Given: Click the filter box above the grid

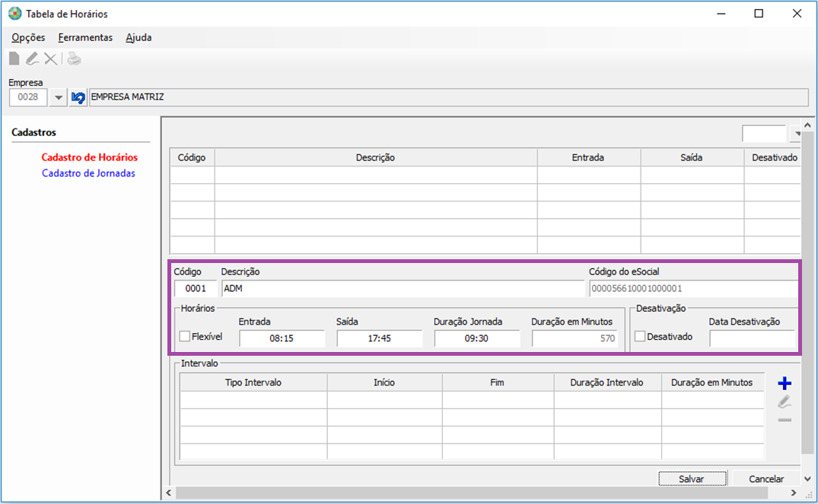Looking at the screenshot, I should click(764, 134).
